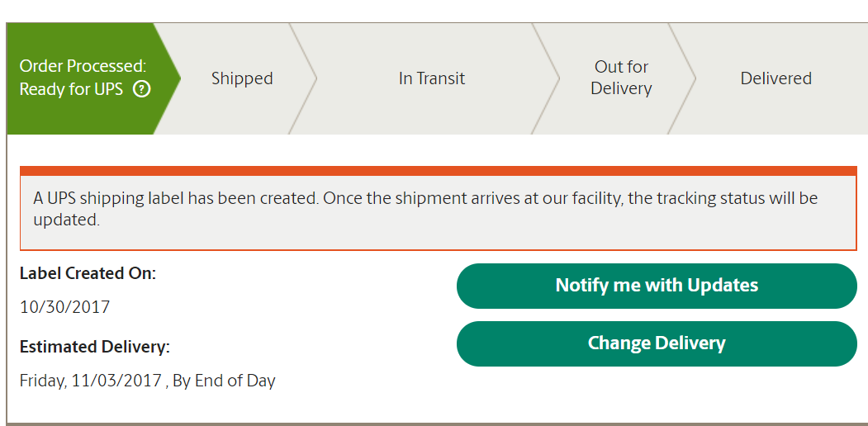The width and height of the screenshot is (868, 426).
Task: Click chevron divider after In Transit step
Action: point(546,78)
